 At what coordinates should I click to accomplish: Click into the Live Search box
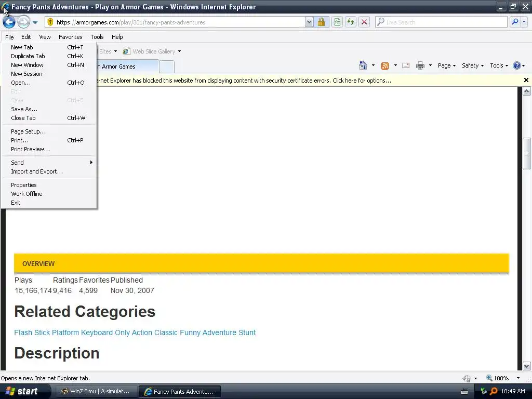click(441, 22)
